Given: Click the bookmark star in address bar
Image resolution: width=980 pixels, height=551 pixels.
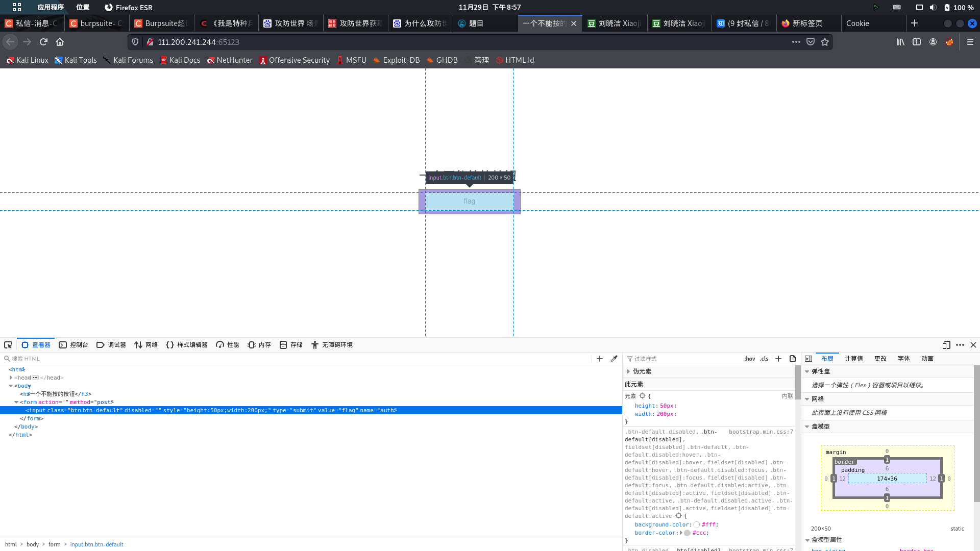Looking at the screenshot, I should coord(825,42).
